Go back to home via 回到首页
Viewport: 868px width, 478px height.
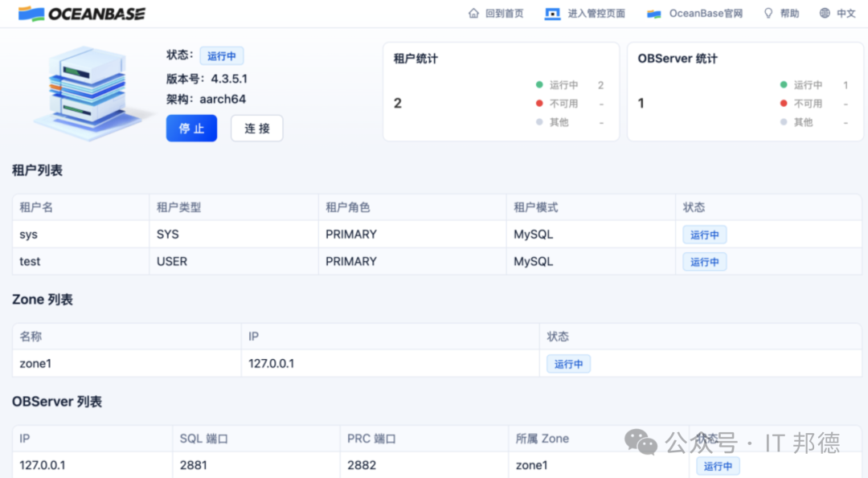504,14
